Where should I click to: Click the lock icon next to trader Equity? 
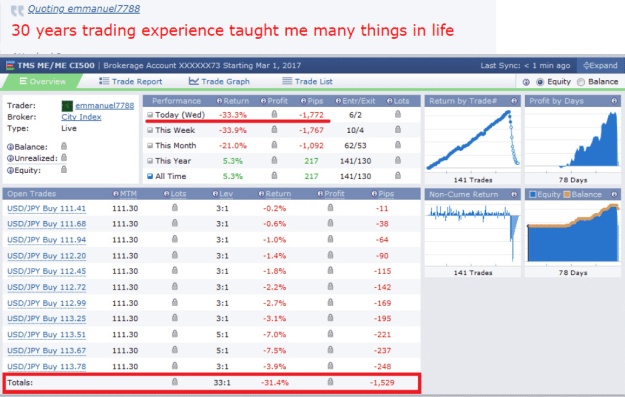64,169
